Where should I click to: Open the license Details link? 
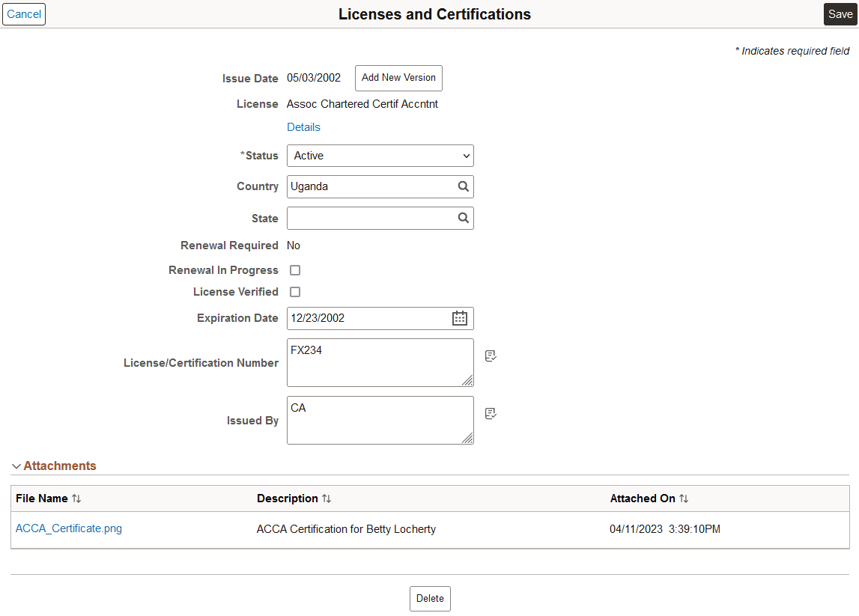[303, 127]
